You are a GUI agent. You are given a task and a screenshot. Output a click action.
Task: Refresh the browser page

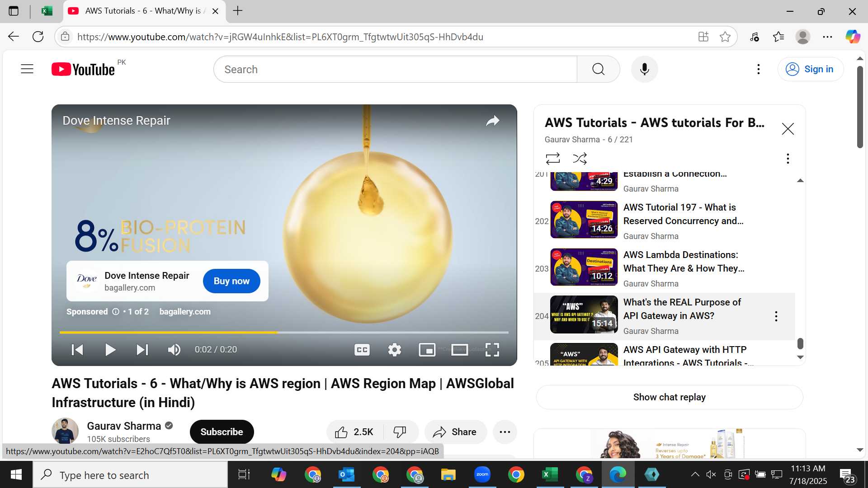point(38,37)
